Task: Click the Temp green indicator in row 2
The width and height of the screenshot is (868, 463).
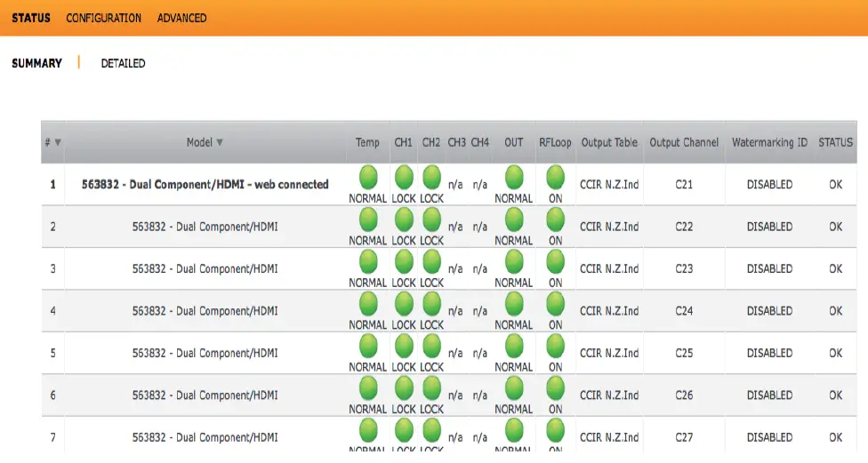Action: pos(368,220)
